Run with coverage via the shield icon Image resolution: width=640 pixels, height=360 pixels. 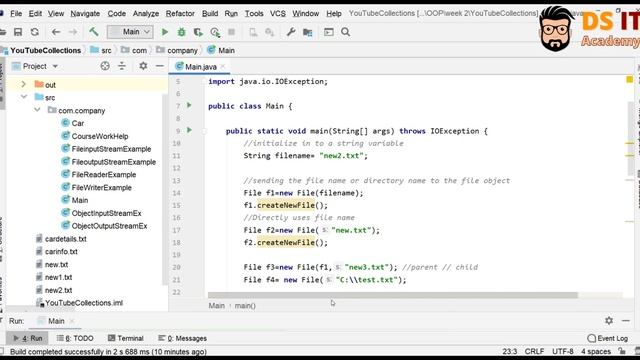[198, 32]
